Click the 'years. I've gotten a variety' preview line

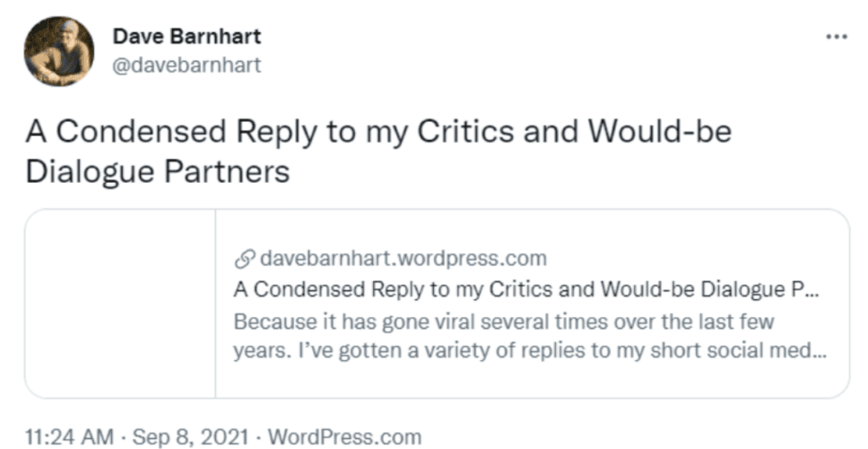(517, 351)
